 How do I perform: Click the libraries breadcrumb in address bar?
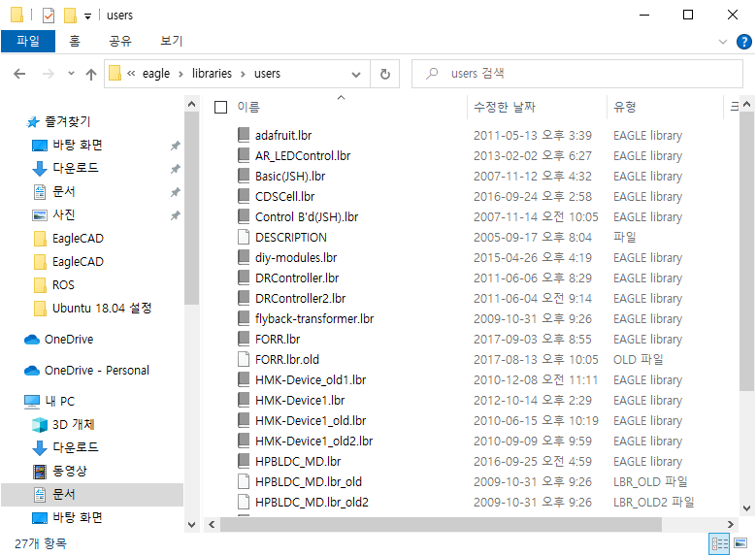212,74
